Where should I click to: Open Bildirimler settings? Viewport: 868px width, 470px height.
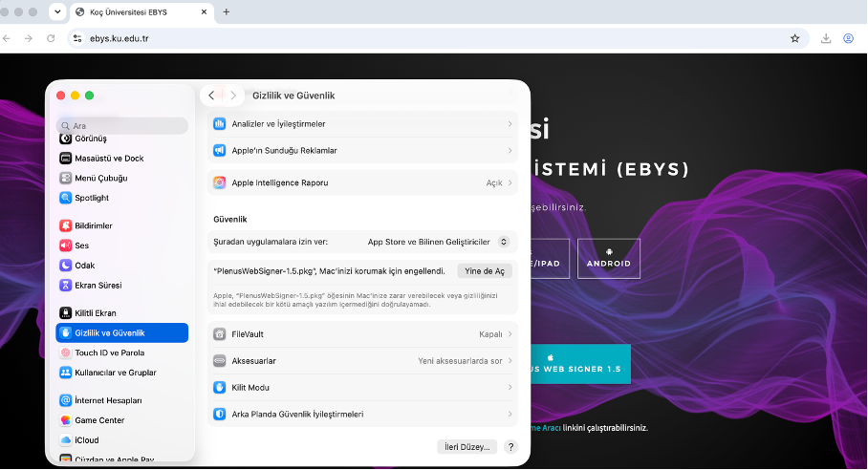coord(121,225)
